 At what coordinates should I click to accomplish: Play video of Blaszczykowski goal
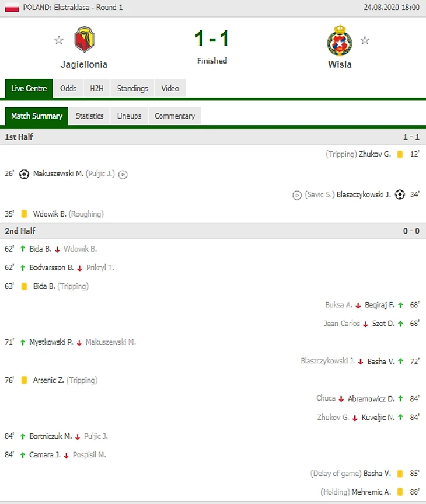[297, 195]
